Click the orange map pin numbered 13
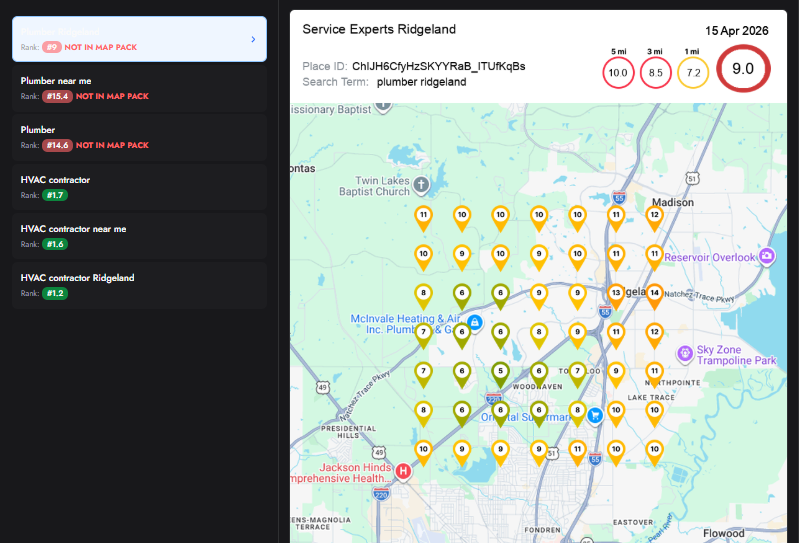 (616, 296)
